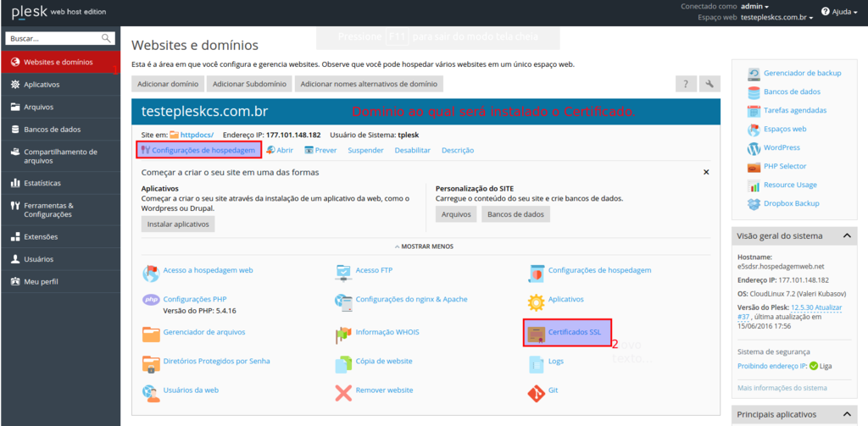
Task: Click the Acesso FTP icon
Action: pyautogui.click(x=344, y=273)
